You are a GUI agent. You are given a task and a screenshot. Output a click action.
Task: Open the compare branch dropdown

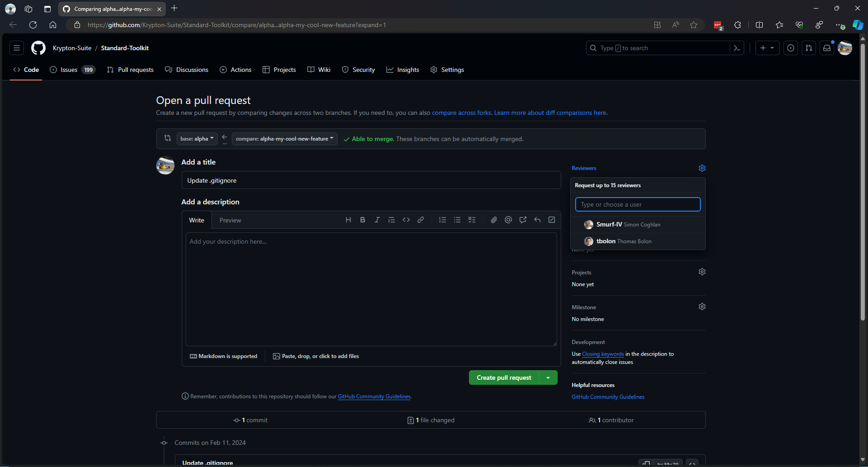click(284, 139)
